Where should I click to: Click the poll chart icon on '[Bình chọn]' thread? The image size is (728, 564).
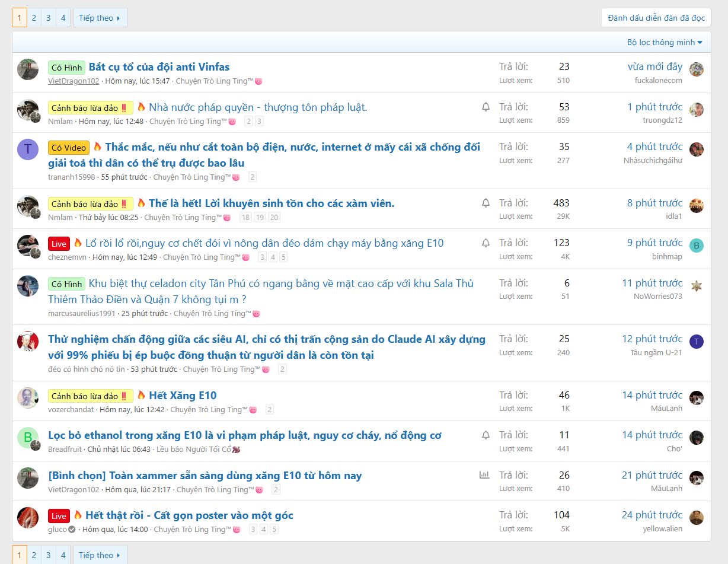(484, 475)
